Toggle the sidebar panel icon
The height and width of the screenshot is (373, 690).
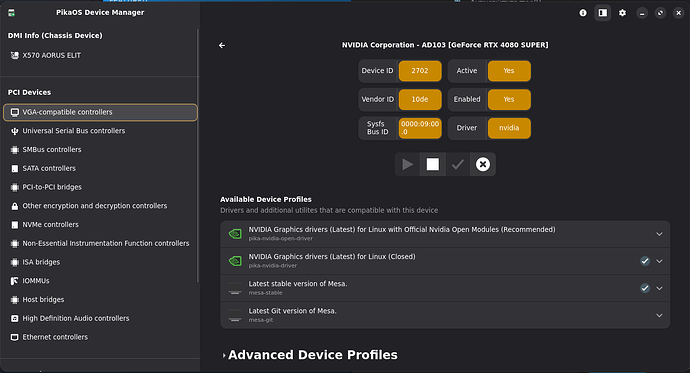coord(603,13)
